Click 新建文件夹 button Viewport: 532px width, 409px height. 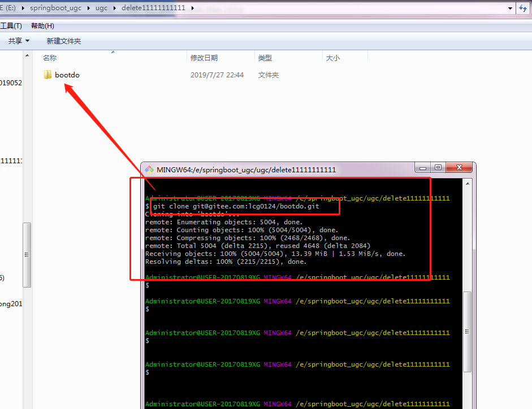coord(64,41)
